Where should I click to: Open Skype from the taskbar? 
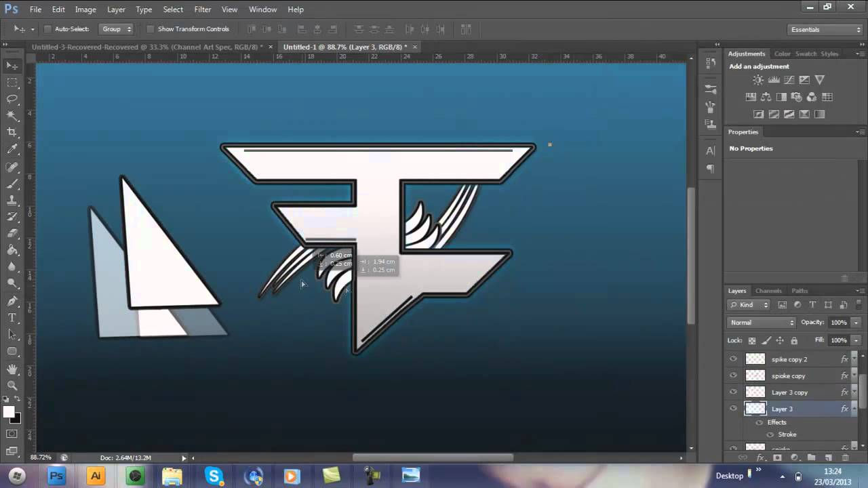coord(214,476)
